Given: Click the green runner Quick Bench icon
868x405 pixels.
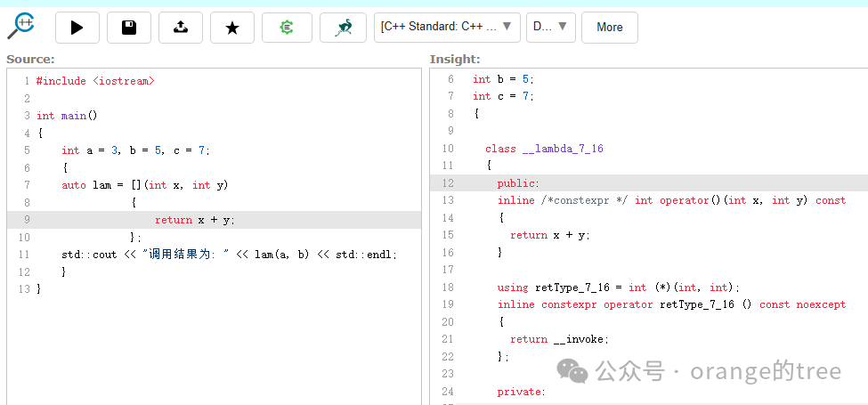Looking at the screenshot, I should point(344,27).
